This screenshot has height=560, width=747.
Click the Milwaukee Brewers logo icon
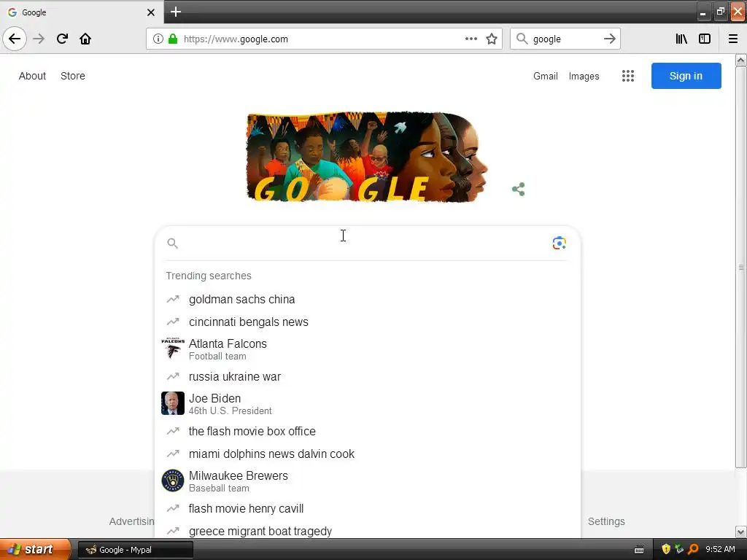point(172,481)
